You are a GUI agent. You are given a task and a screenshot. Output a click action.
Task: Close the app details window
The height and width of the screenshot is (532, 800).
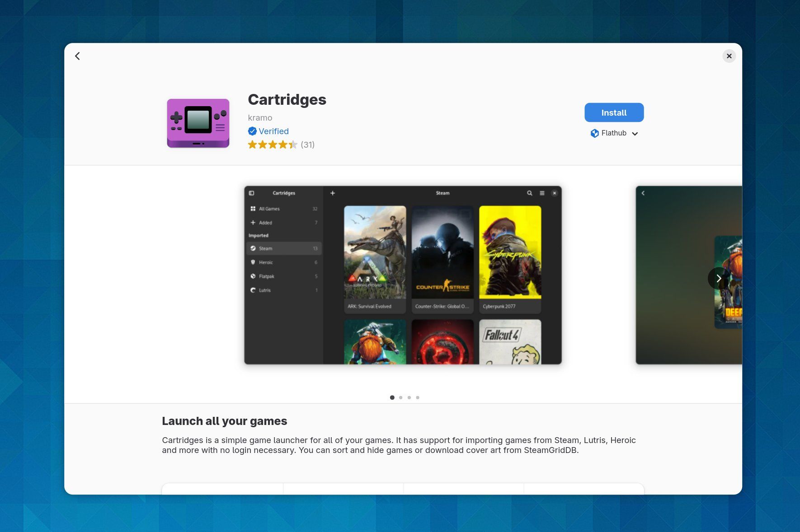tap(729, 56)
